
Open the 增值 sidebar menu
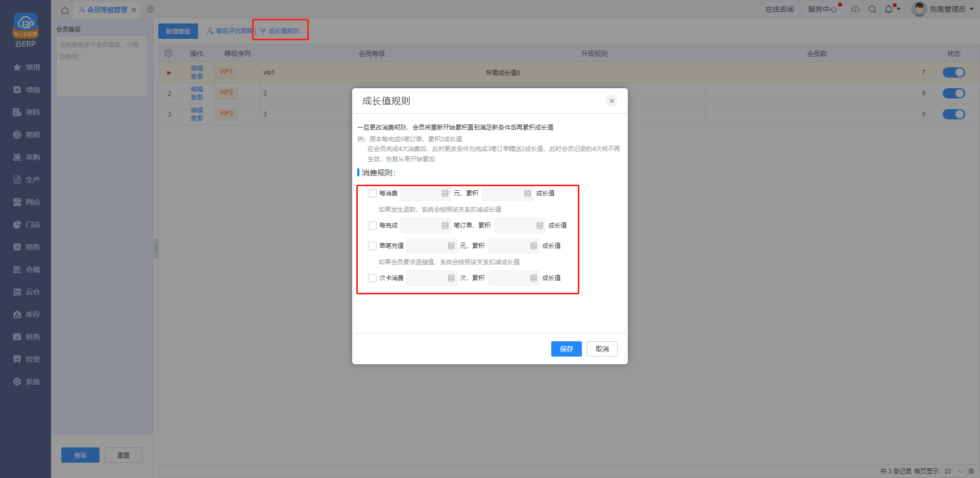26,90
